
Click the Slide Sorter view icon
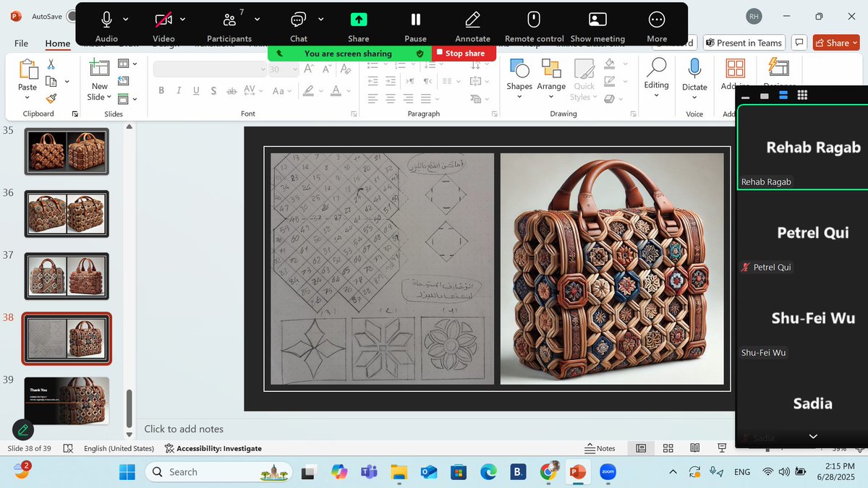coord(668,448)
